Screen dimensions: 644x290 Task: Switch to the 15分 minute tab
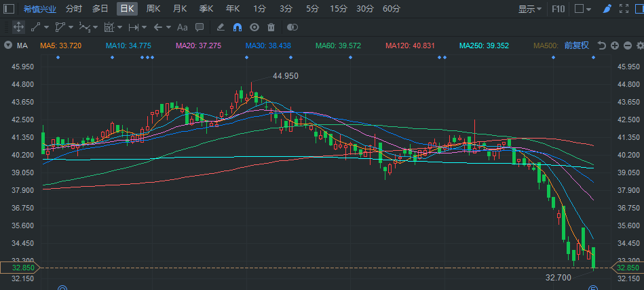(x=339, y=9)
